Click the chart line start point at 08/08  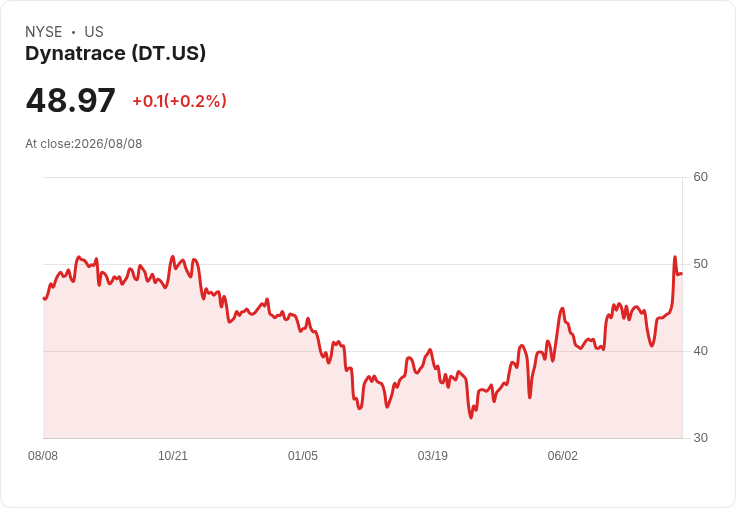tap(44, 298)
